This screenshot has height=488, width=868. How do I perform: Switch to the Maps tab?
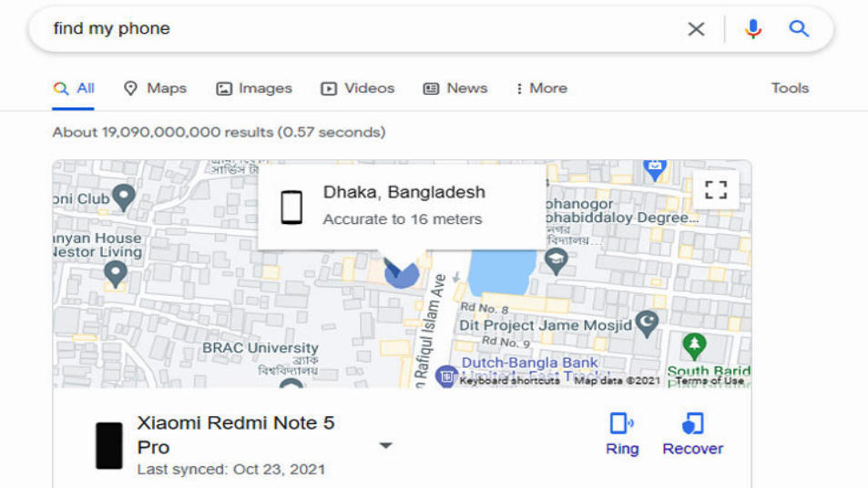[155, 88]
